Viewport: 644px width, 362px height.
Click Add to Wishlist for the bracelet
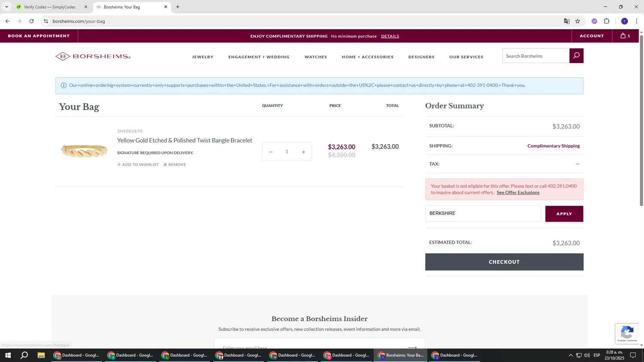138,165
